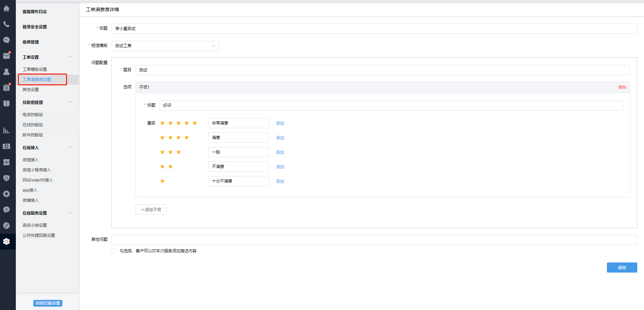Click 删除 link on 子项1 header

click(x=622, y=87)
